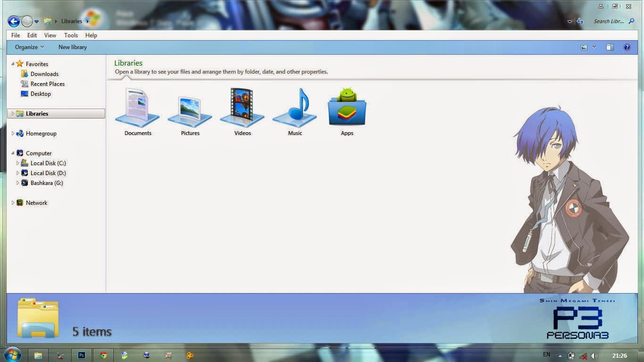Click the blue Back navigation arrow
This screenshot has width=644, height=362.
[x=14, y=21]
